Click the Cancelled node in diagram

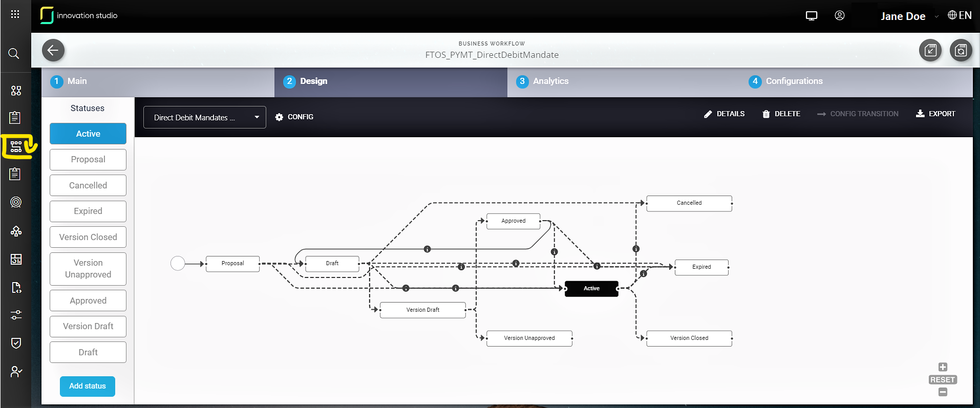coord(689,203)
